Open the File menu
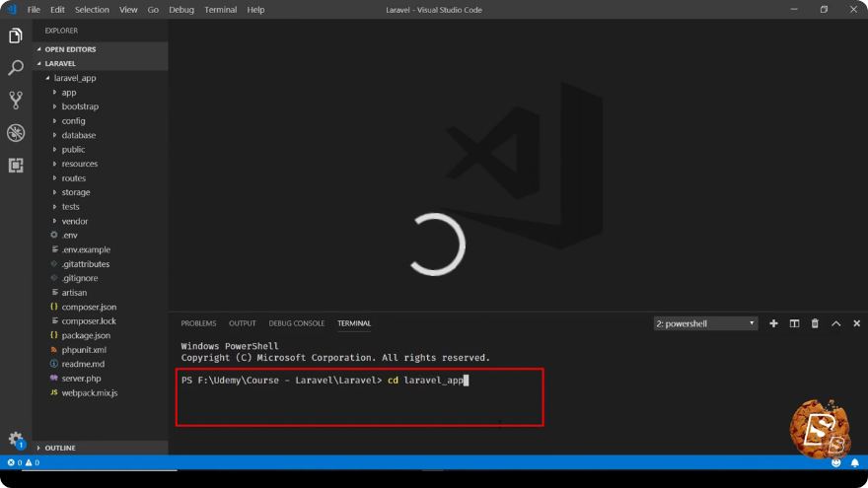868x488 pixels. 34,10
